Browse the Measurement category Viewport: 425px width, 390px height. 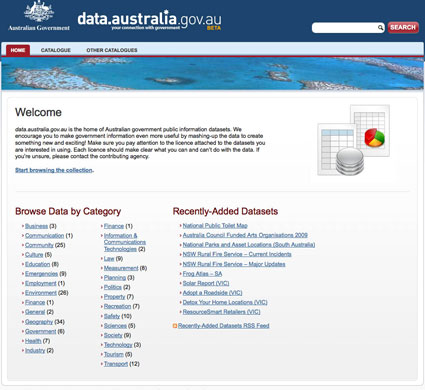coord(121,268)
